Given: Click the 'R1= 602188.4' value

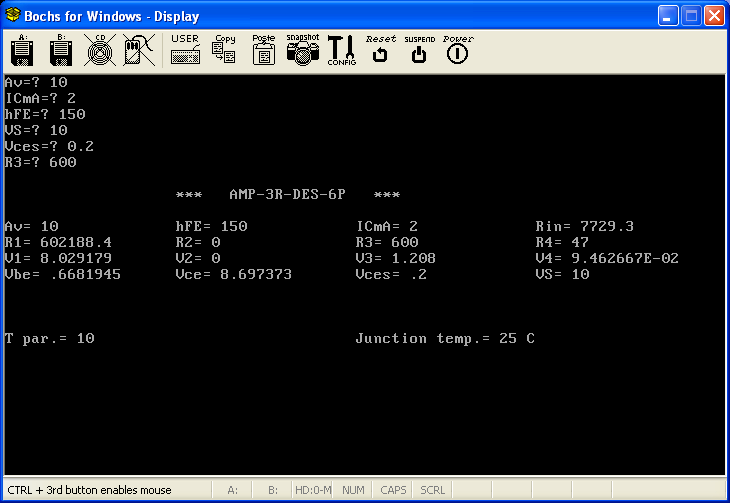Looking at the screenshot, I should [58, 242].
